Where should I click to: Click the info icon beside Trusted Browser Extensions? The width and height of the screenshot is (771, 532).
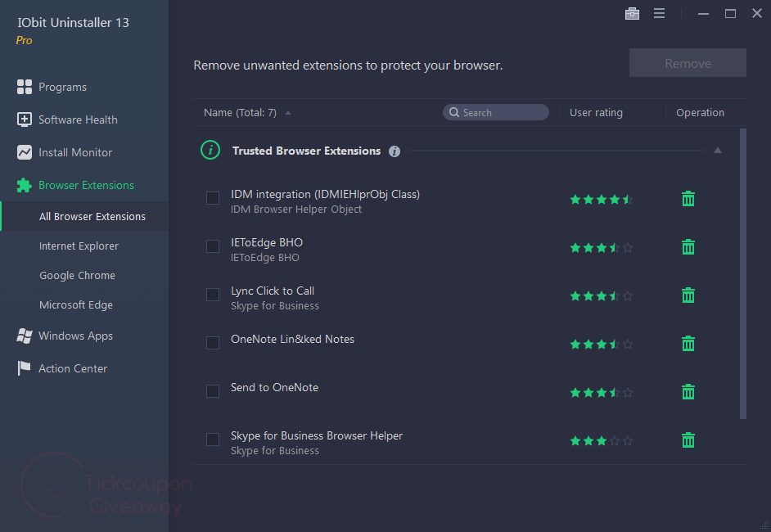(395, 151)
